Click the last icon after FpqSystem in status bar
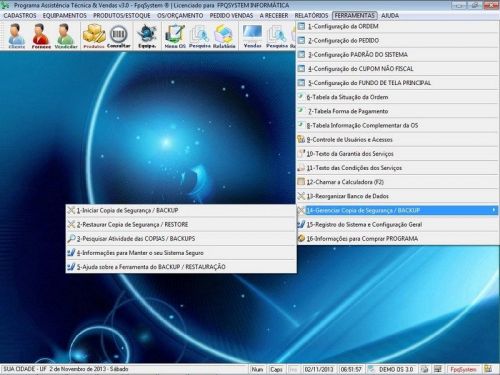500x375 pixels. pyautogui.click(x=488, y=369)
